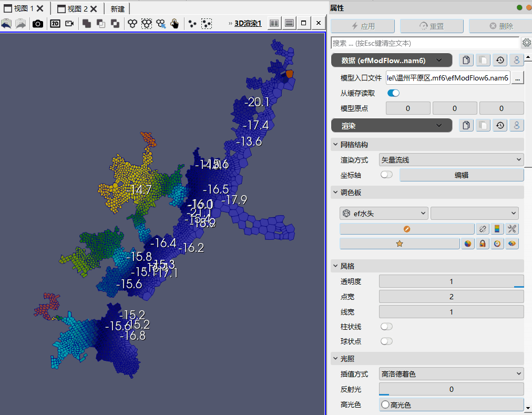Viewport: 532px width, 415px height.
Task: Open the interpolation method dropdown
Action: [451, 373]
